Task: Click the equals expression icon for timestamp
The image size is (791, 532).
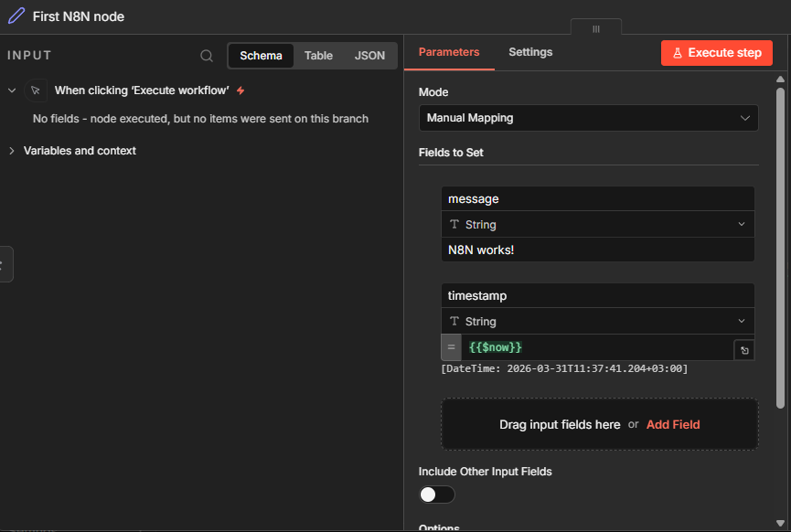Action: click(x=451, y=347)
